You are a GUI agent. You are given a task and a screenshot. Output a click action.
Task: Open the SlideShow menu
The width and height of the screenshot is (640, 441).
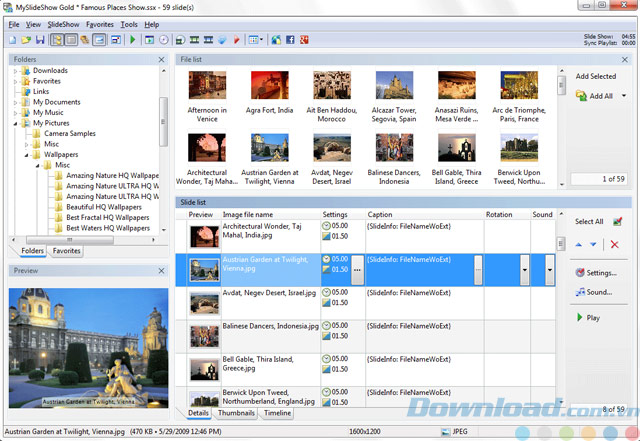pyautogui.click(x=63, y=24)
